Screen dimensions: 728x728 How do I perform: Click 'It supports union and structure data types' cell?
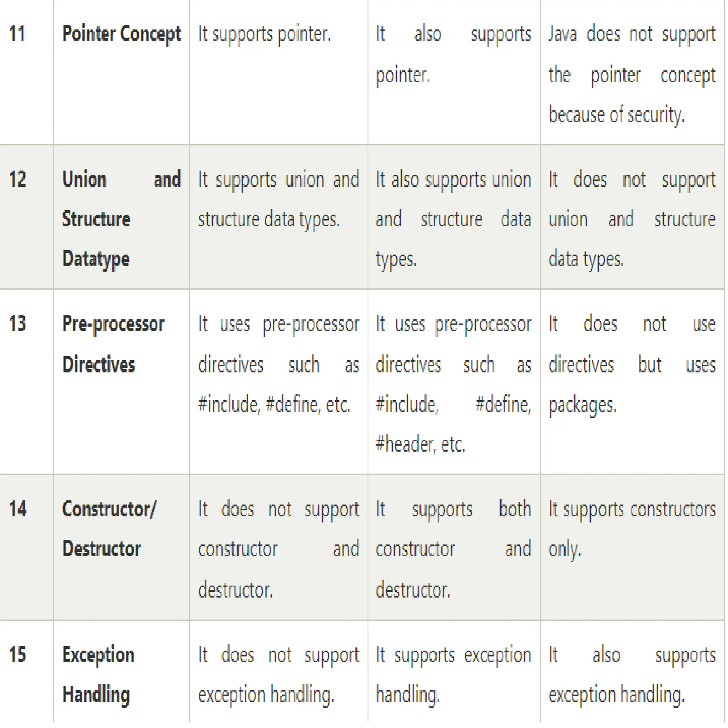point(278,217)
